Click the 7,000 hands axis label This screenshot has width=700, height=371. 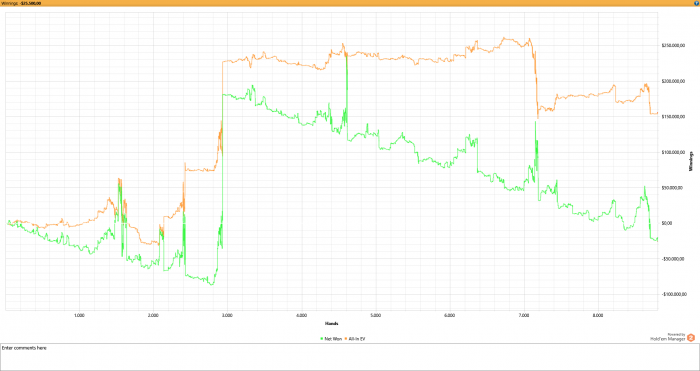click(x=524, y=315)
